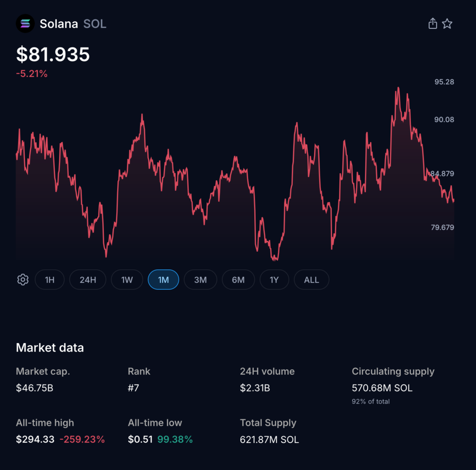Click the current price $81.935

click(x=53, y=55)
